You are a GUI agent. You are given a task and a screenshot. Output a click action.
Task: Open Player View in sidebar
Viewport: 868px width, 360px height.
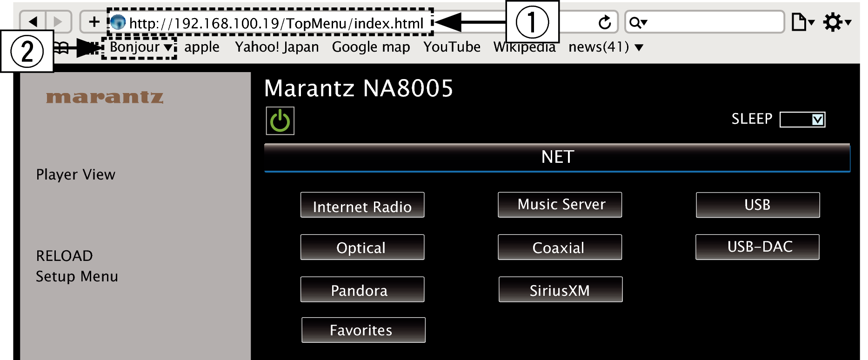pos(75,174)
